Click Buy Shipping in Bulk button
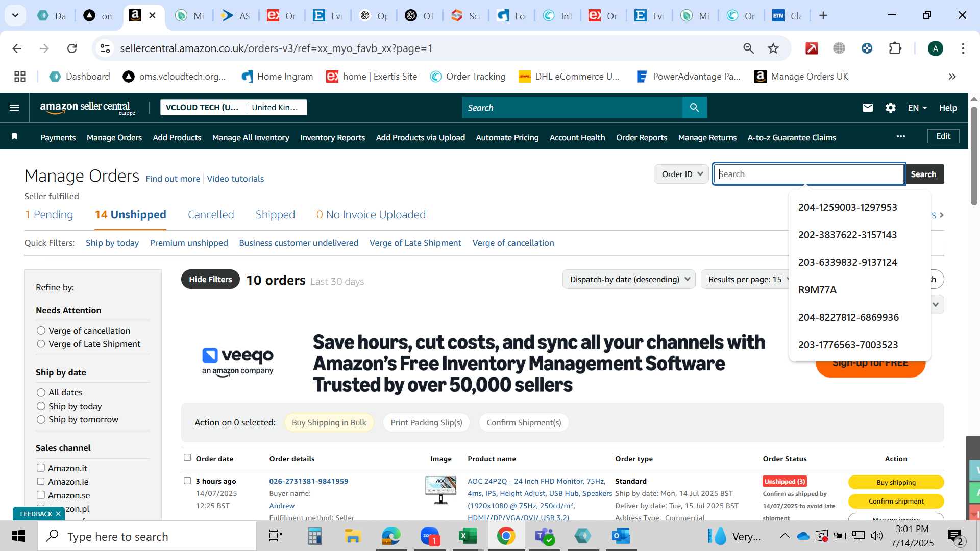This screenshot has height=551, width=980. [x=329, y=422]
